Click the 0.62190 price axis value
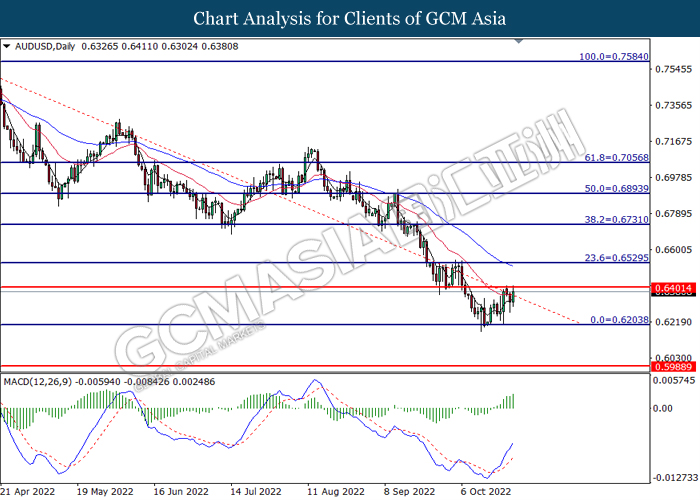700x500 pixels. point(674,322)
